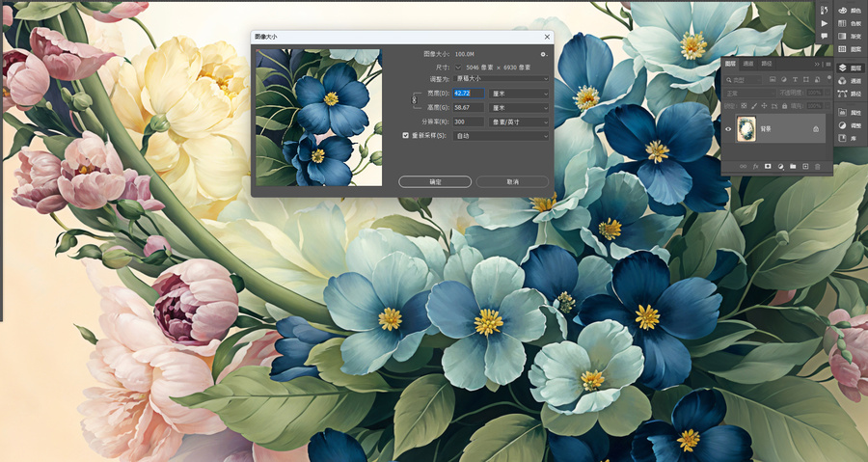Image resolution: width=868 pixels, height=462 pixels.
Task: Add a layer style with fx icon
Action: click(x=755, y=167)
